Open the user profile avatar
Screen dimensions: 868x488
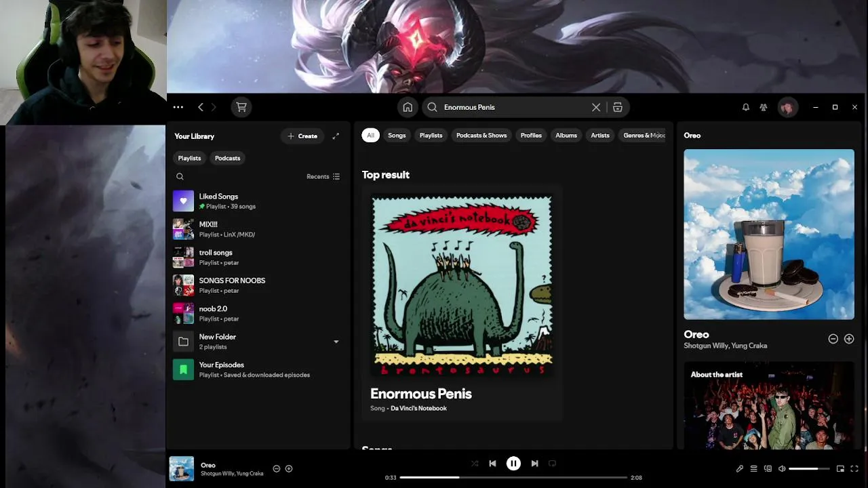click(787, 107)
